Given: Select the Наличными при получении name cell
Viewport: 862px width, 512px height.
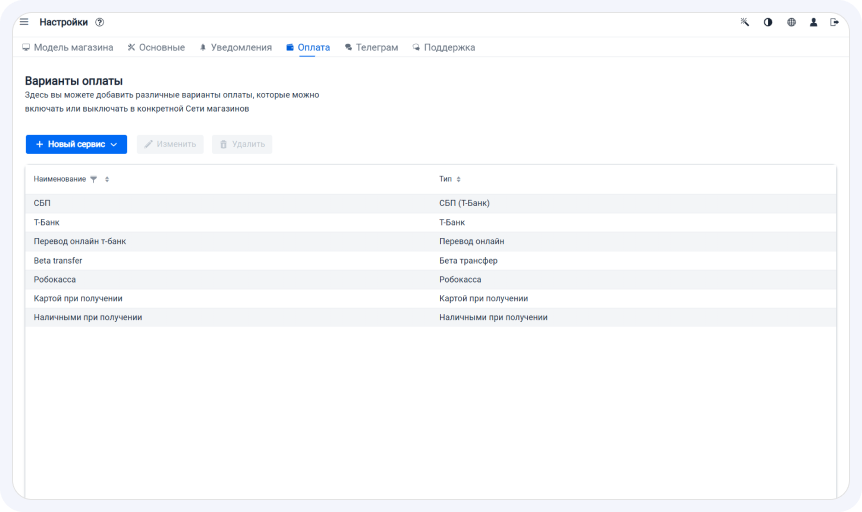Looking at the screenshot, I should click(x=88, y=317).
